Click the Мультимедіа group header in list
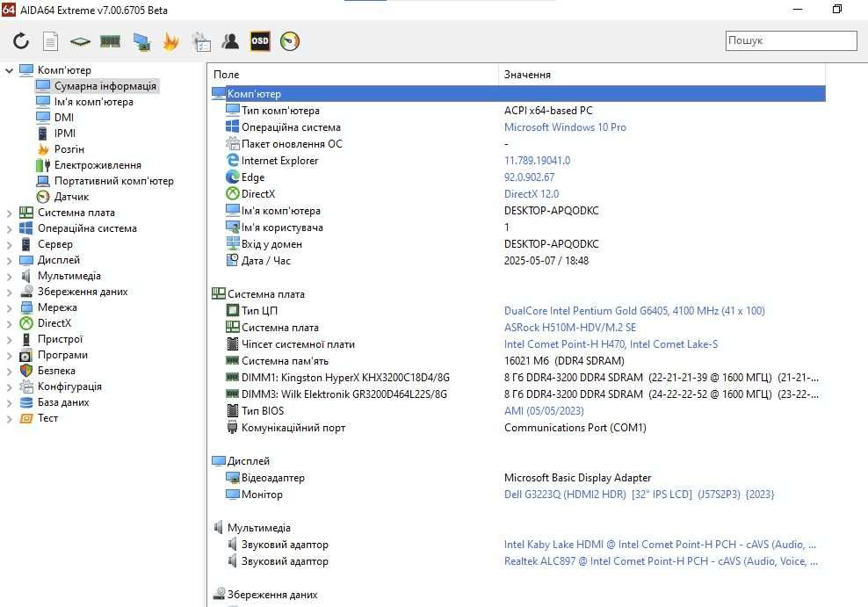 258,528
